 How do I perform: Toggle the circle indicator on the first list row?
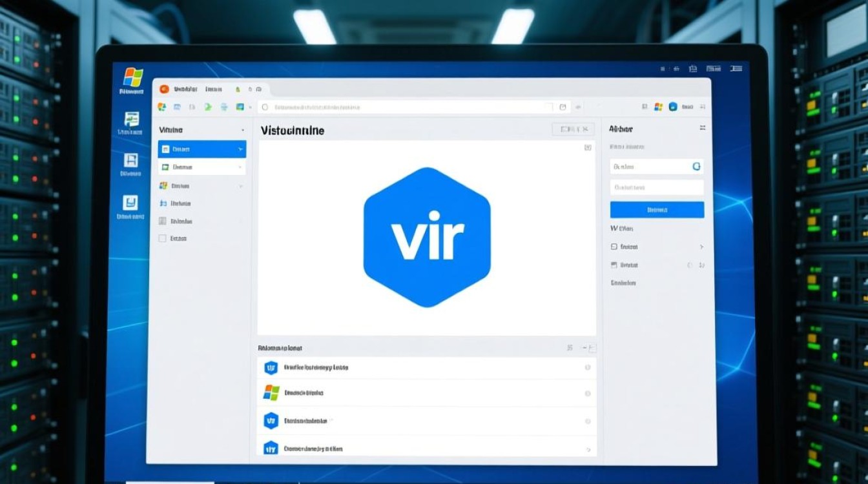587,368
